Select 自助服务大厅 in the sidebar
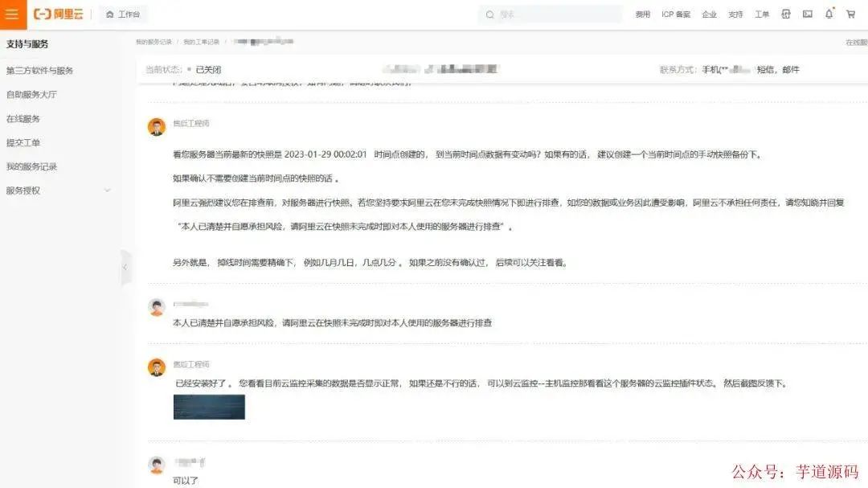868x488 pixels. [31, 94]
